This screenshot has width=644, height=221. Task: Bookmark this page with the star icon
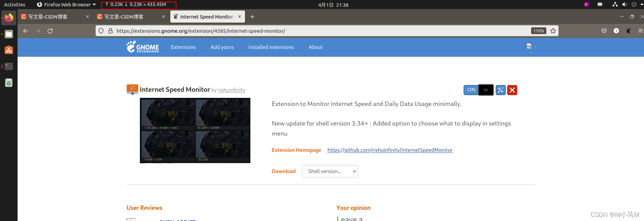[x=553, y=31]
